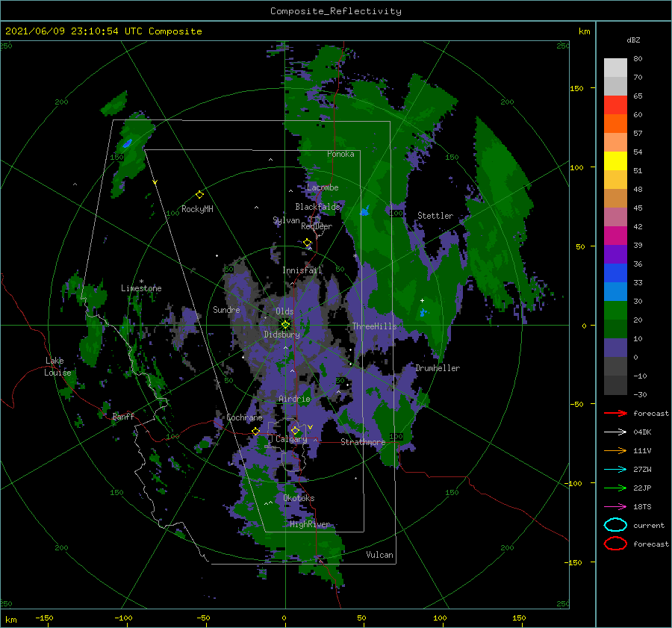
Task: Select the yellow radar site marker under Olds
Action: click(285, 325)
